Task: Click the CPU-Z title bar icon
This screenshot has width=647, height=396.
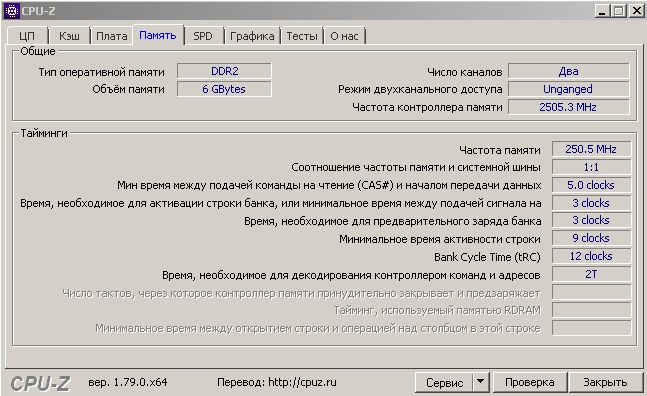Action: 12,11
